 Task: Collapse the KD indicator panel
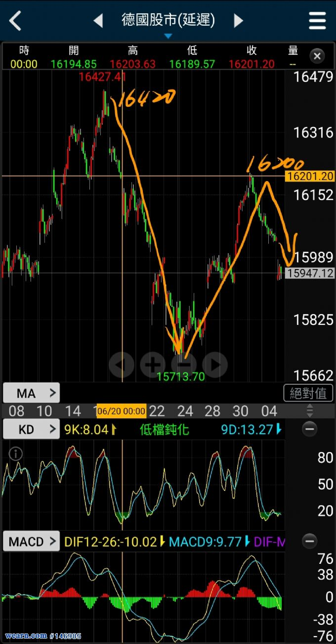coord(310,429)
